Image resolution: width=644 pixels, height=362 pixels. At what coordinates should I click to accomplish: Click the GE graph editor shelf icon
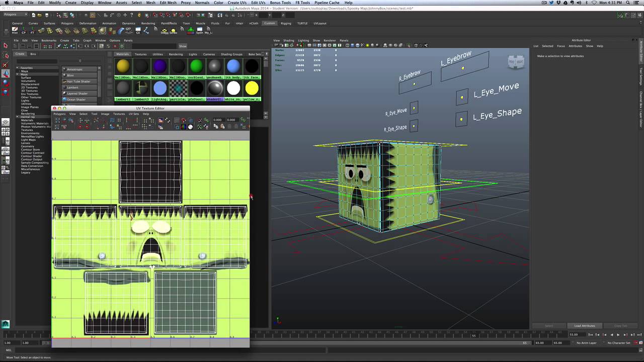point(138,30)
